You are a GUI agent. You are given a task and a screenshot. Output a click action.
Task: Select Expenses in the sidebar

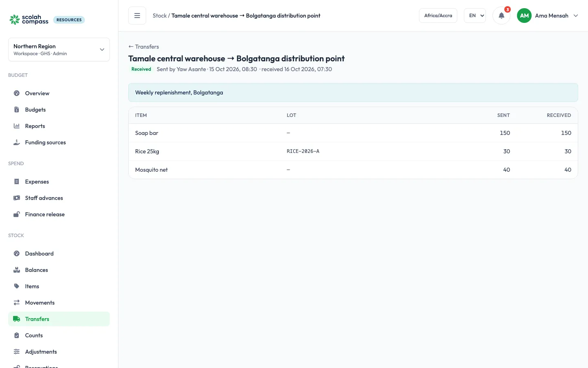pos(59,182)
